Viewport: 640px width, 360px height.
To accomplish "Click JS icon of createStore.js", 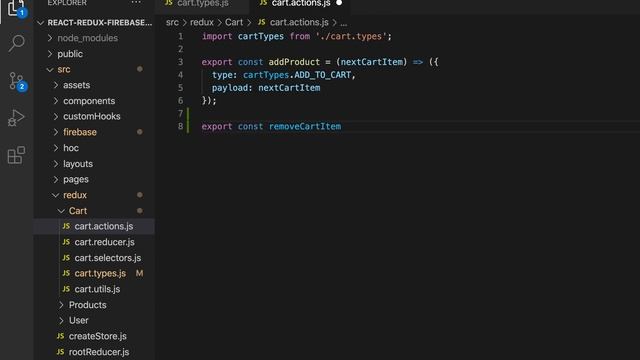I will coord(60,336).
